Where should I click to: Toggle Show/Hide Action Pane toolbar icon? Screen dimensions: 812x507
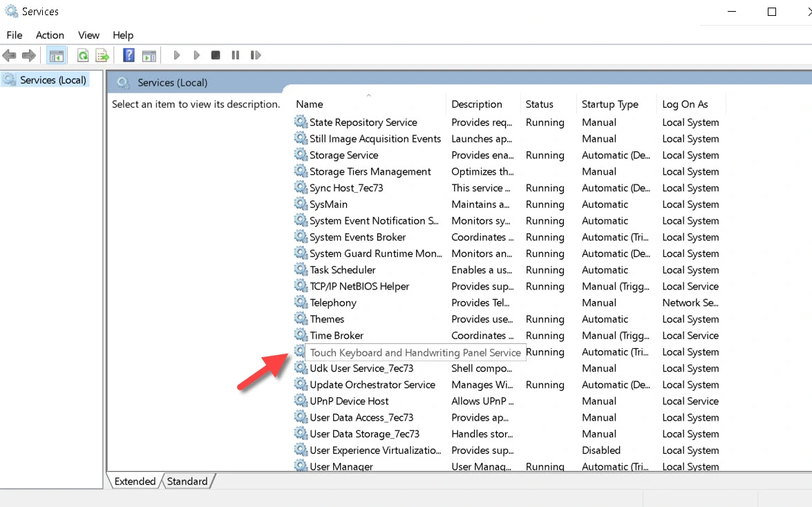tap(149, 55)
